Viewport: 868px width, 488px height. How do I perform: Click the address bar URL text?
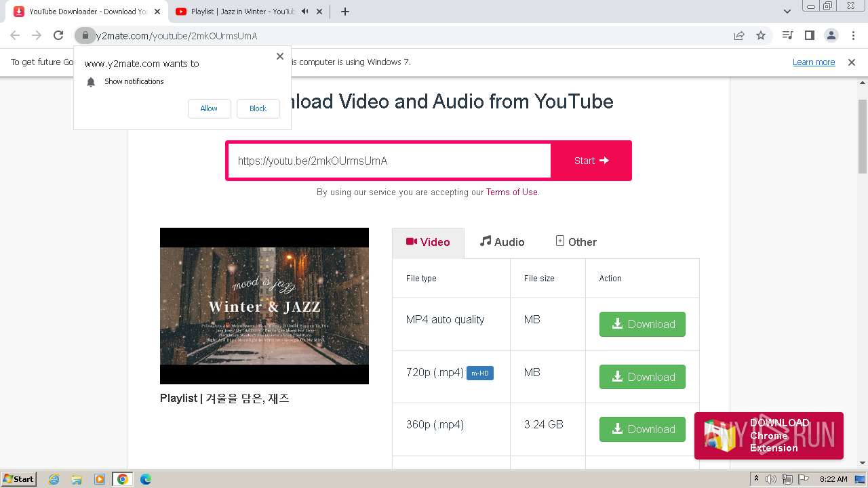coord(176,36)
